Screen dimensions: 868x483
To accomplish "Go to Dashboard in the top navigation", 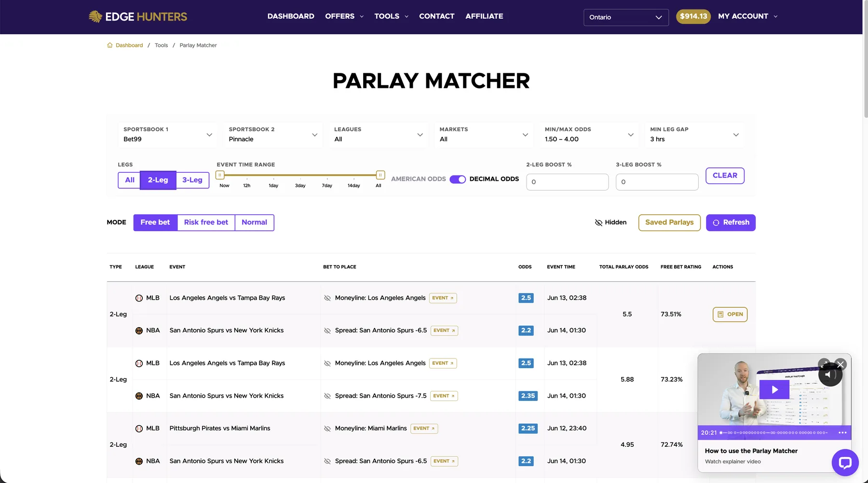I will [x=291, y=16].
